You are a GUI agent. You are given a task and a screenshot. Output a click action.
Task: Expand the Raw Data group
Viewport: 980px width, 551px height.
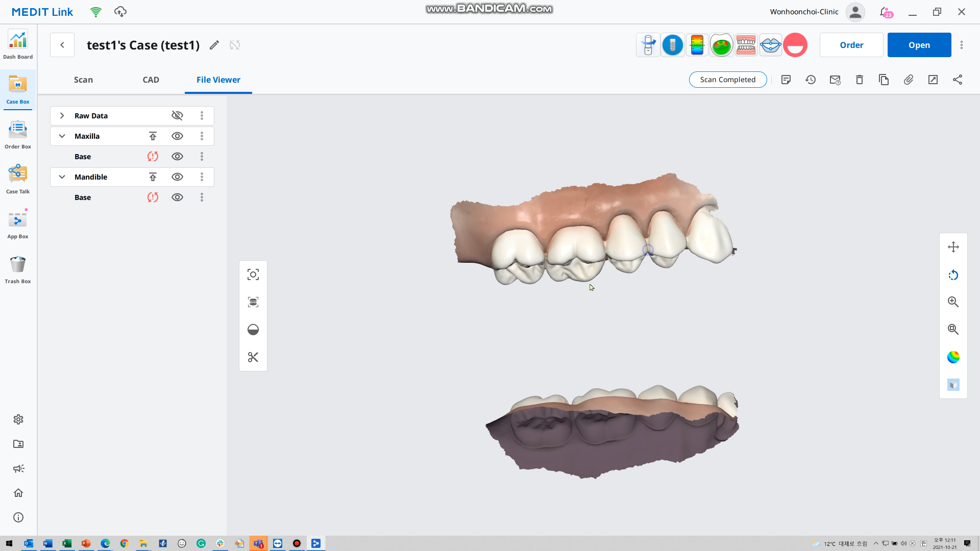click(x=62, y=116)
